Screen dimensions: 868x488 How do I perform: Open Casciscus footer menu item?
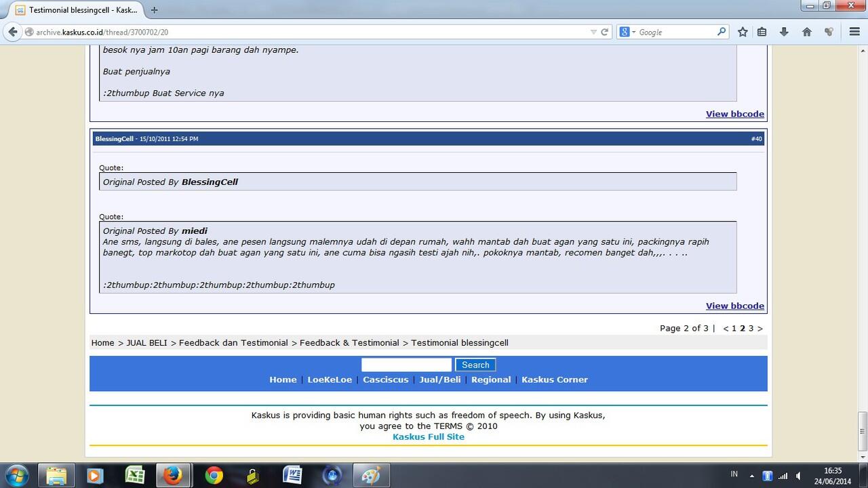click(386, 380)
